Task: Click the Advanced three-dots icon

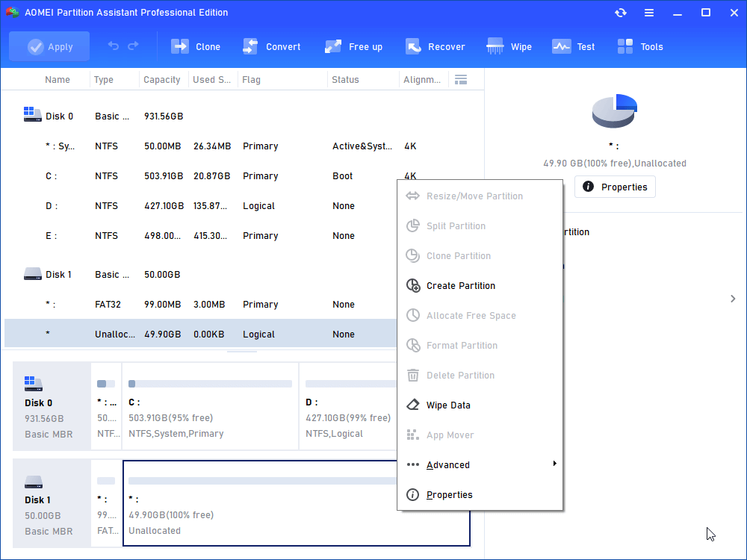Action: coord(413,464)
